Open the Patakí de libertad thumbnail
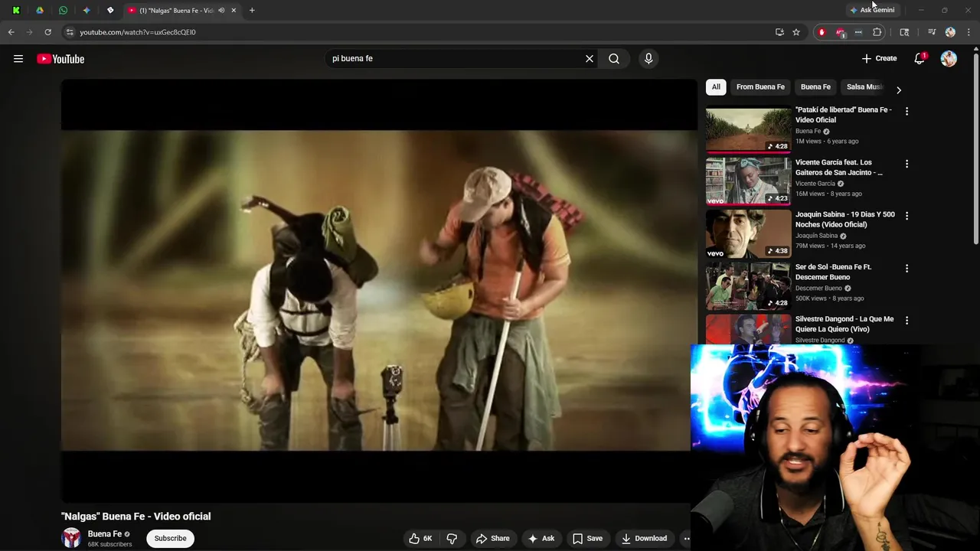Viewport: 980px width, 551px height. click(x=748, y=129)
